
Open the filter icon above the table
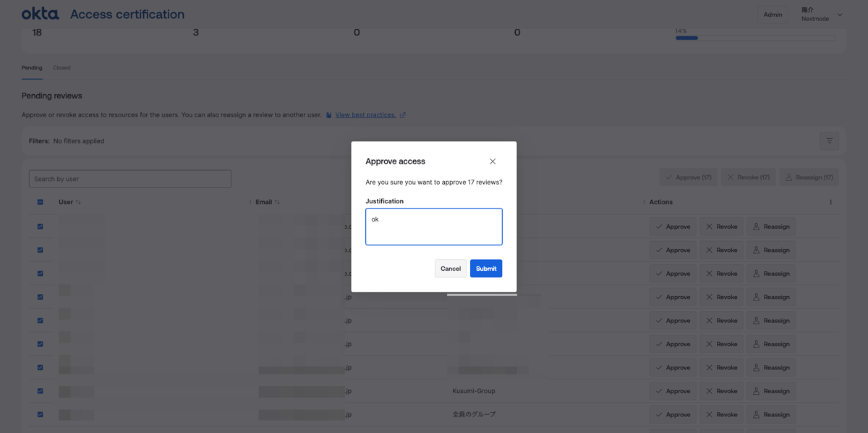829,140
